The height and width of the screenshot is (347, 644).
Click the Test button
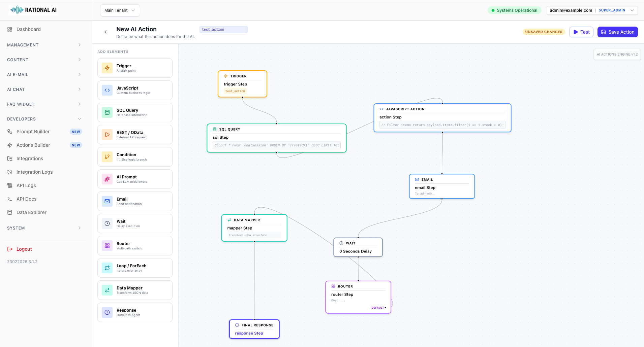[x=581, y=32]
